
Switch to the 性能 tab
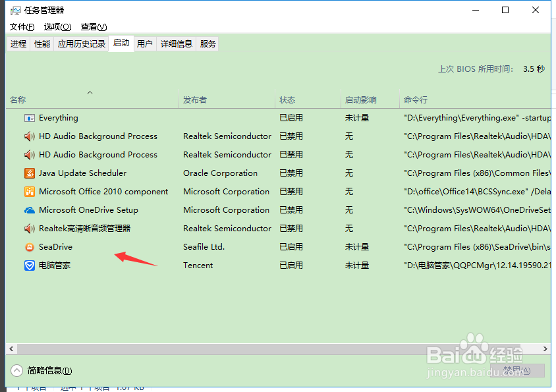coord(42,44)
